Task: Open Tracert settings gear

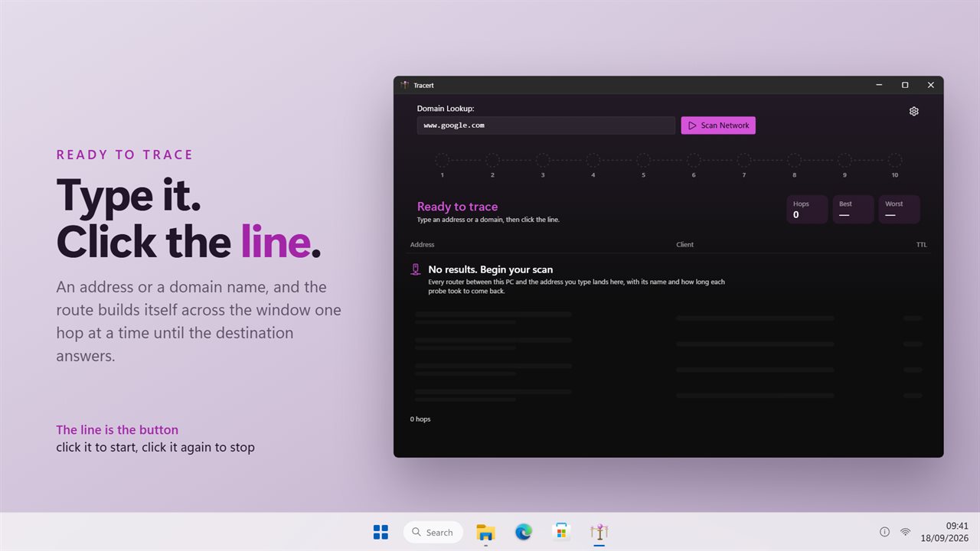Action: pyautogui.click(x=913, y=112)
